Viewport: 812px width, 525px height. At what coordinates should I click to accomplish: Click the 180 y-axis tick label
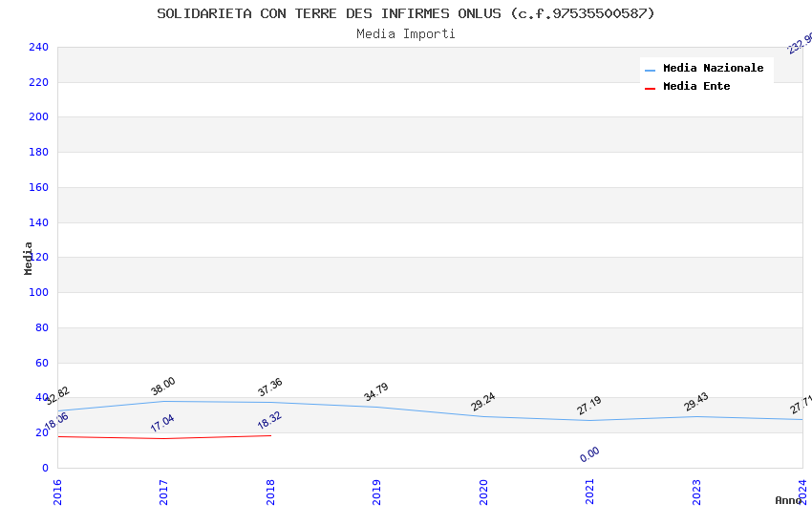(x=38, y=152)
